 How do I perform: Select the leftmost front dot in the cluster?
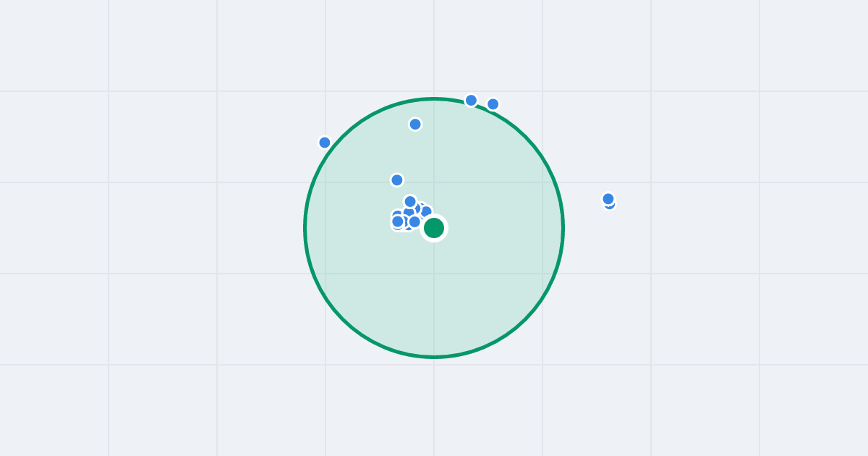[398, 221]
